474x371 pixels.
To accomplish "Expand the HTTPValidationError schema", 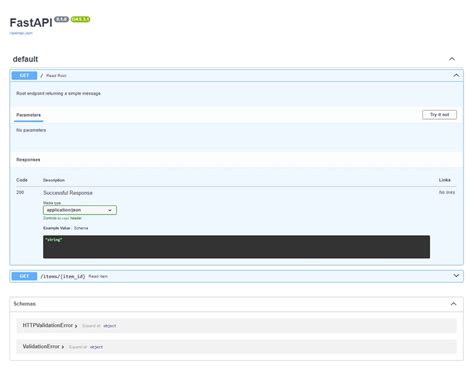I will click(50, 325).
